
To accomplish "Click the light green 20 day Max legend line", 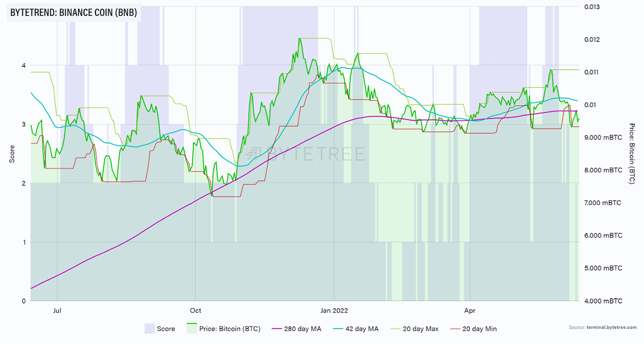I will tap(396, 328).
